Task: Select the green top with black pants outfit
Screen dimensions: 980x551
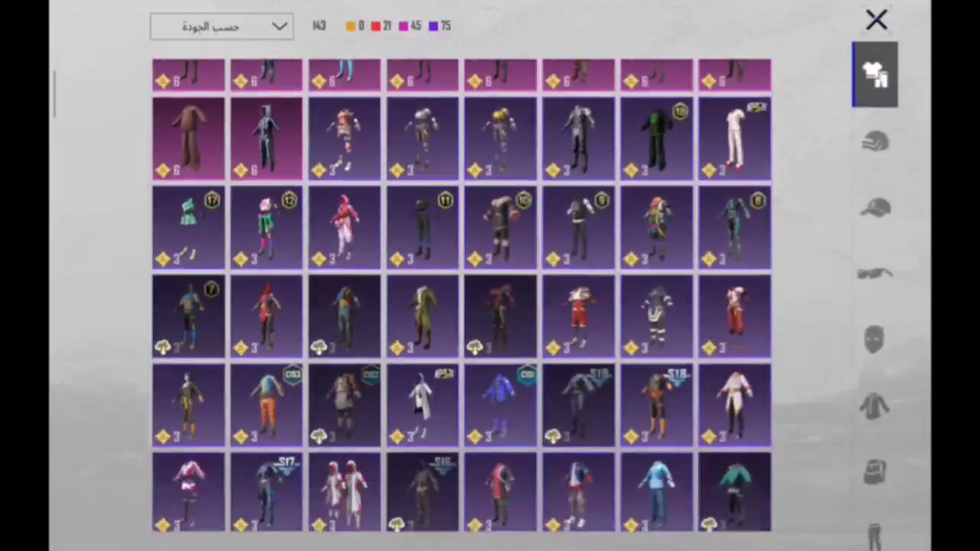Action: (735, 492)
